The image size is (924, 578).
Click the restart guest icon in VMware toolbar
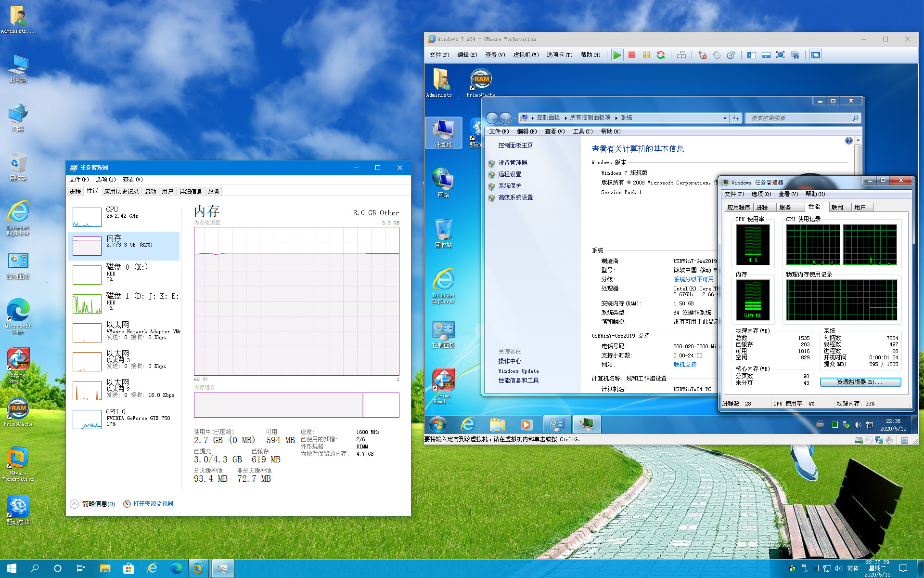pyautogui.click(x=661, y=55)
